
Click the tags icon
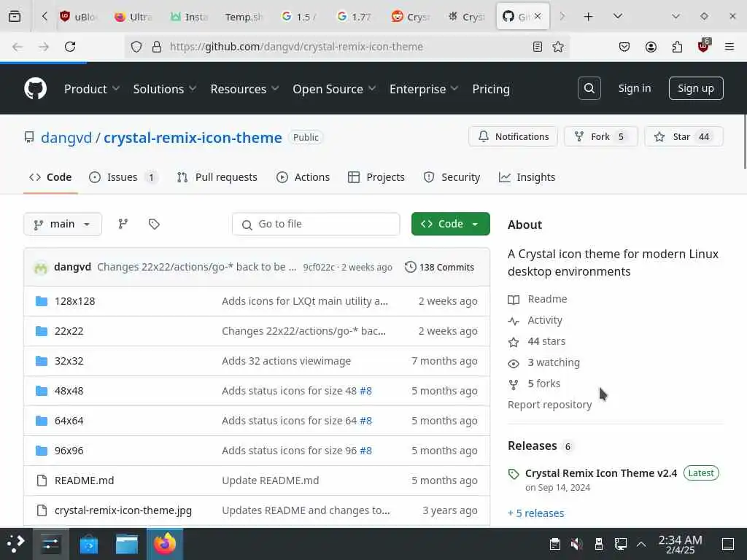[x=154, y=224]
